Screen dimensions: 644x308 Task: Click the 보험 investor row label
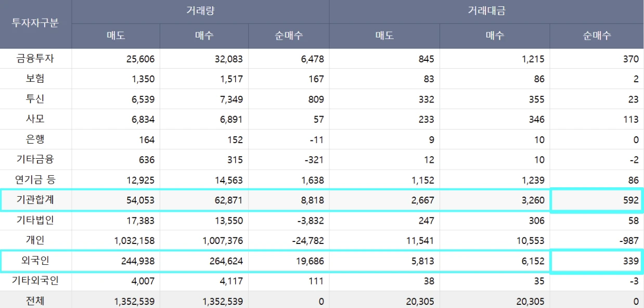(x=35, y=79)
